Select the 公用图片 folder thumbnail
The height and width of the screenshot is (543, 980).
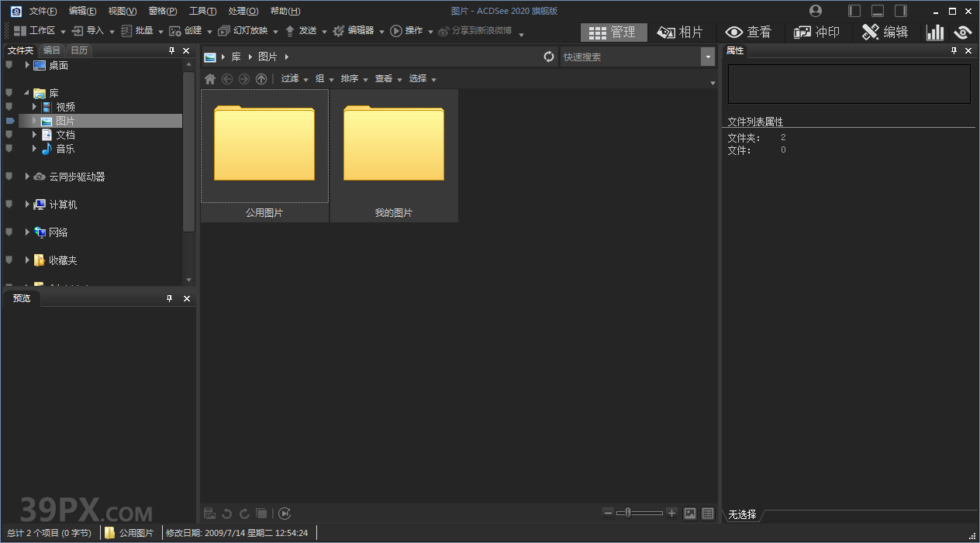(x=264, y=156)
